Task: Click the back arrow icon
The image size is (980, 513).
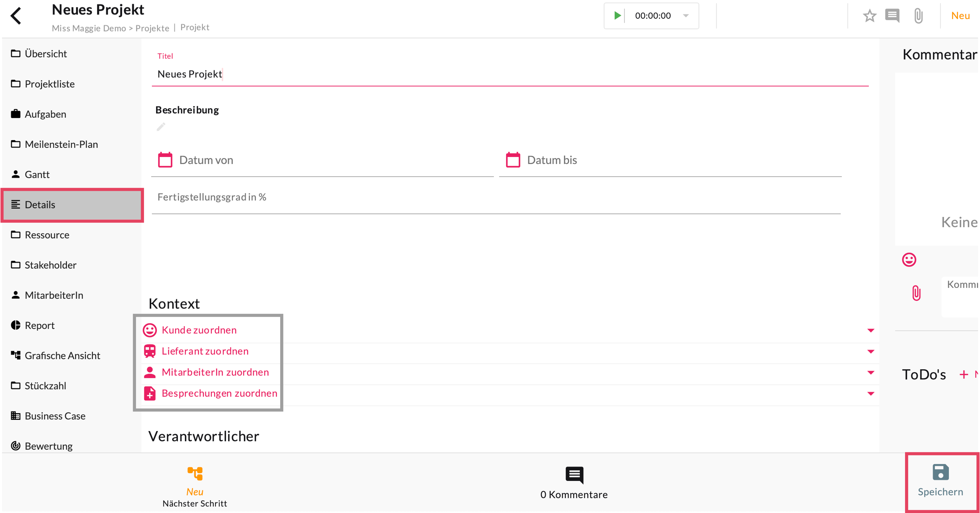Action: [16, 16]
